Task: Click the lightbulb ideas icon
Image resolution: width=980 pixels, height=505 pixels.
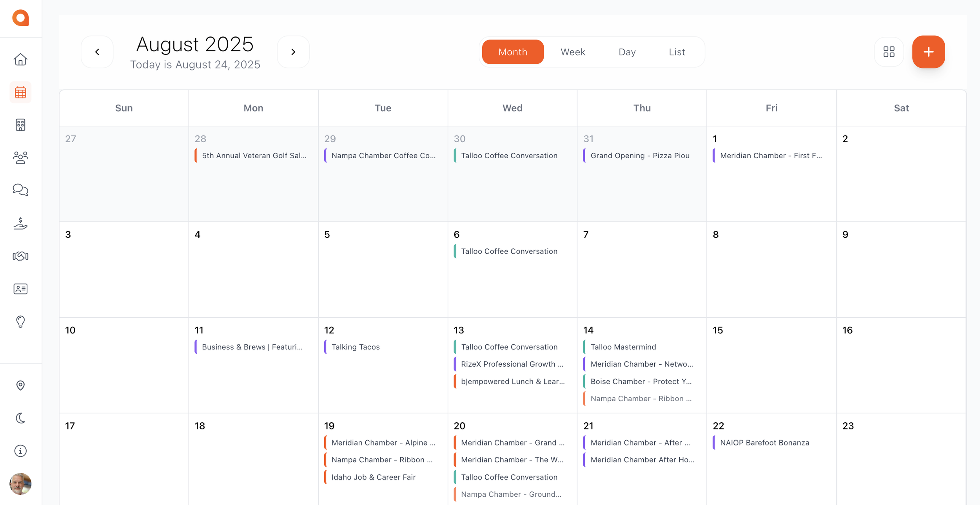Action: click(x=20, y=322)
